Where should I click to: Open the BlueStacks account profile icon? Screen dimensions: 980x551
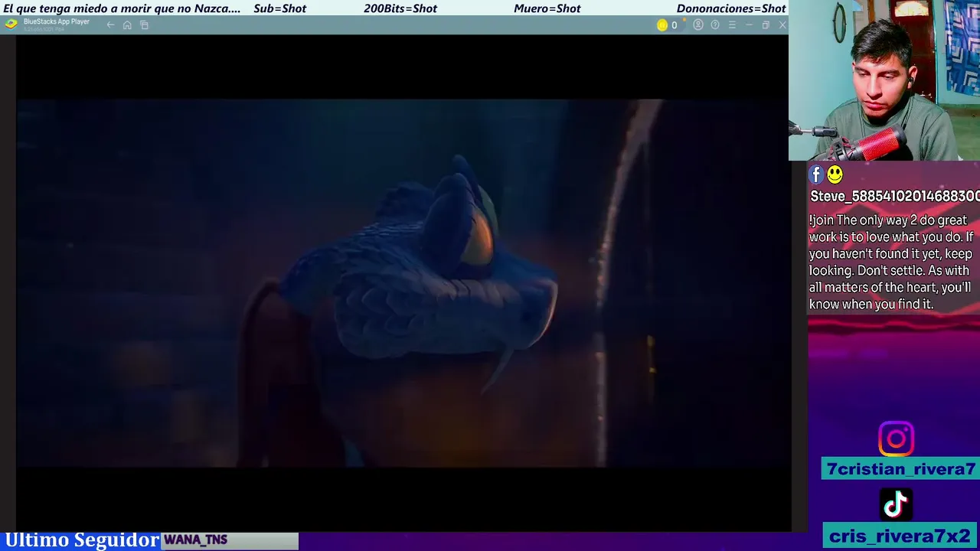pos(698,25)
